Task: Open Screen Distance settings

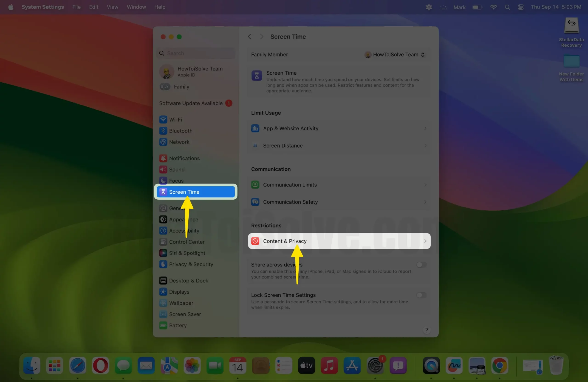Action: point(339,146)
